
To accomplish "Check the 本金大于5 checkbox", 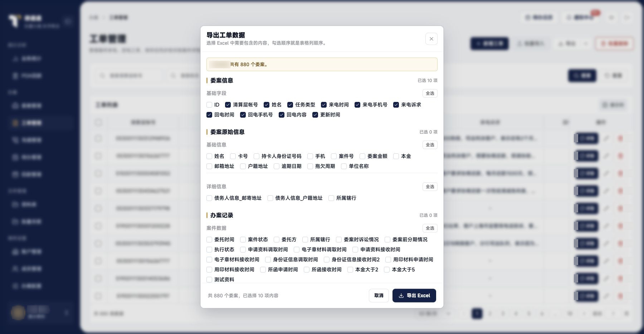I will (x=387, y=270).
